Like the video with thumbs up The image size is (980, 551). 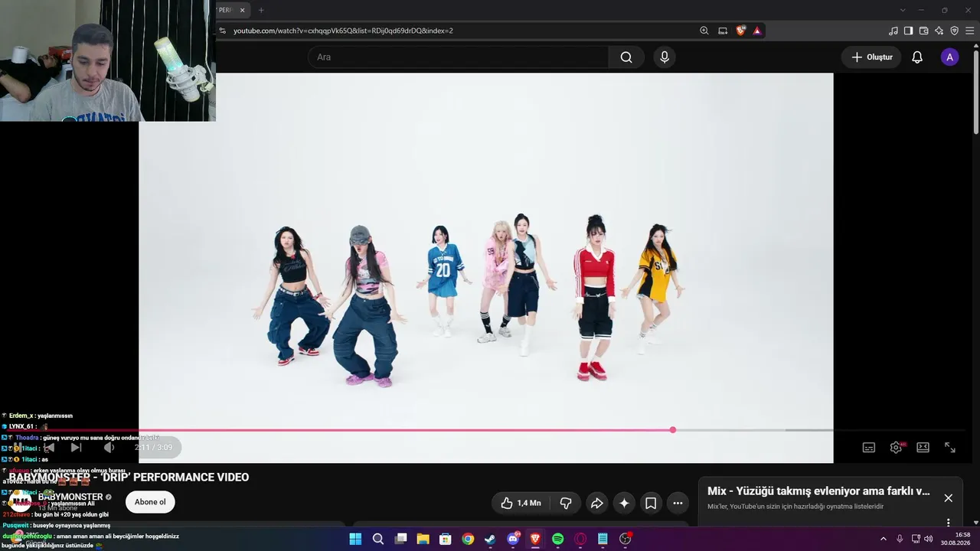click(x=521, y=503)
